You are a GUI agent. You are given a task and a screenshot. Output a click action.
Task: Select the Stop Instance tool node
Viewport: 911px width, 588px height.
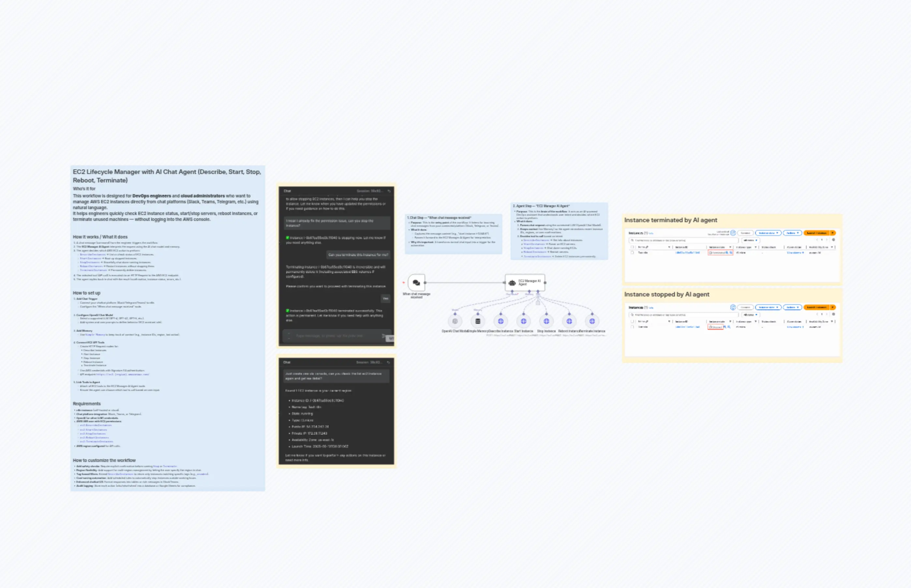coord(546,321)
